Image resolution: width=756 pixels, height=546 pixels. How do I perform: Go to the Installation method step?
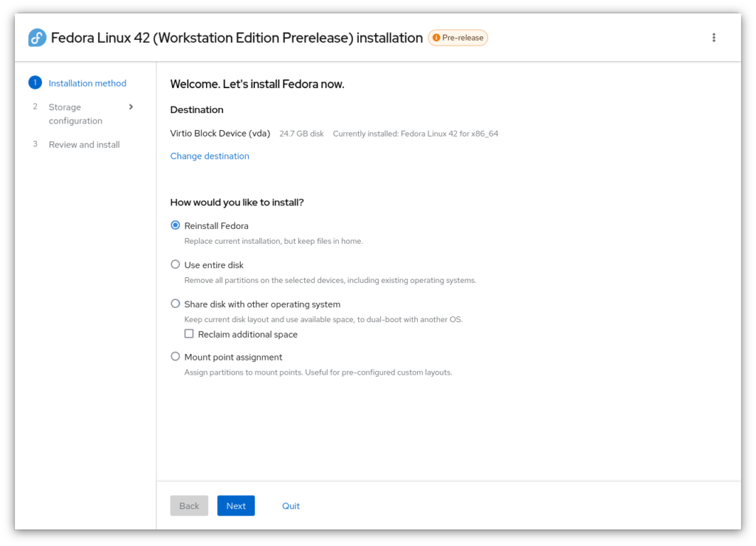coord(87,83)
